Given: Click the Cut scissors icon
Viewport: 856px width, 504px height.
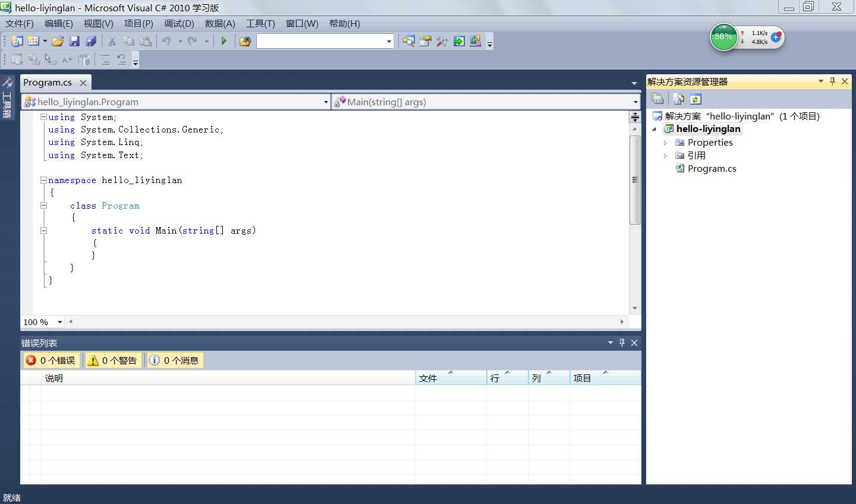Looking at the screenshot, I should tap(111, 41).
